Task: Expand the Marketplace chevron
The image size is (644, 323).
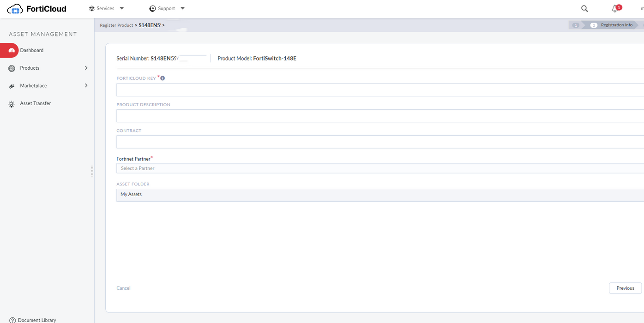Action: 86,85
